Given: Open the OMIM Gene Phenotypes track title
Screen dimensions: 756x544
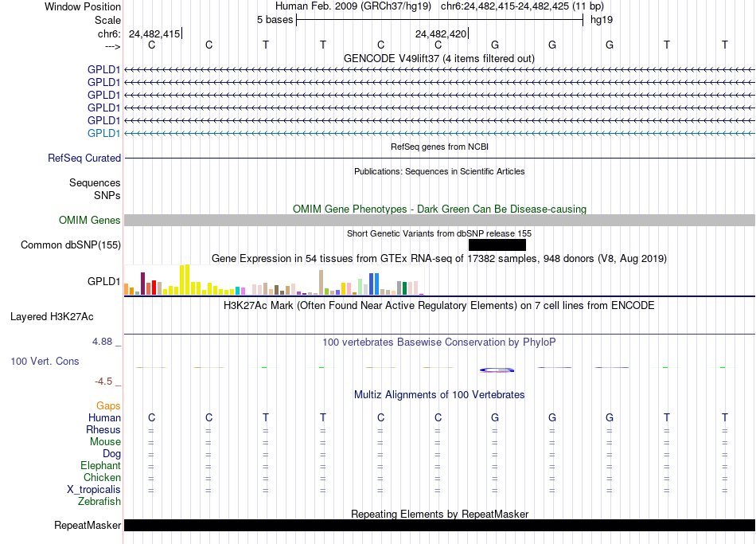Looking at the screenshot, I should click(439, 209).
